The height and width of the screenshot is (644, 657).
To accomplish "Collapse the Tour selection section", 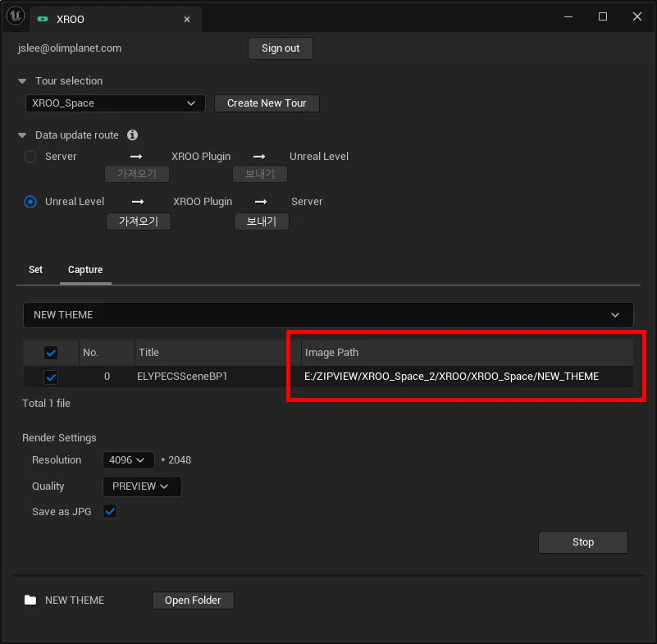I will click(x=22, y=81).
